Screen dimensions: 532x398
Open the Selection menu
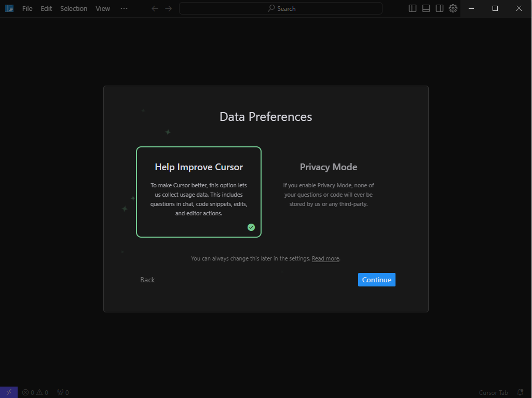74,8
